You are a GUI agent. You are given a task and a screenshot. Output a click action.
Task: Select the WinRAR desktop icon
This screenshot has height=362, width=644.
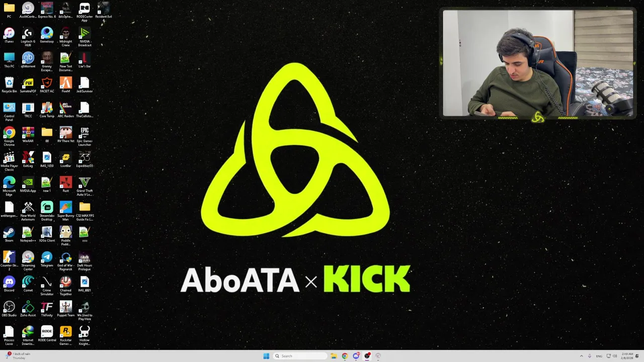click(28, 135)
